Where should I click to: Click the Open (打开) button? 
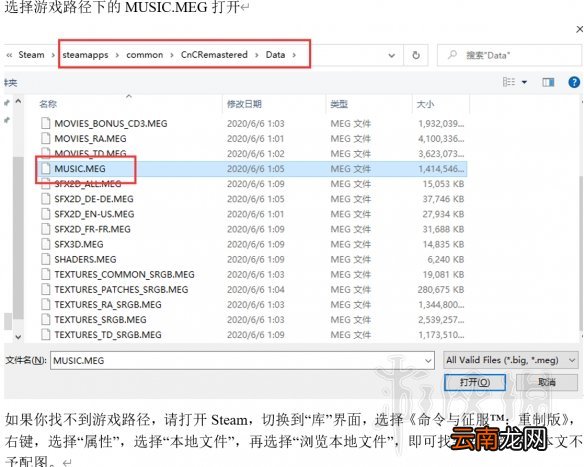click(x=474, y=382)
